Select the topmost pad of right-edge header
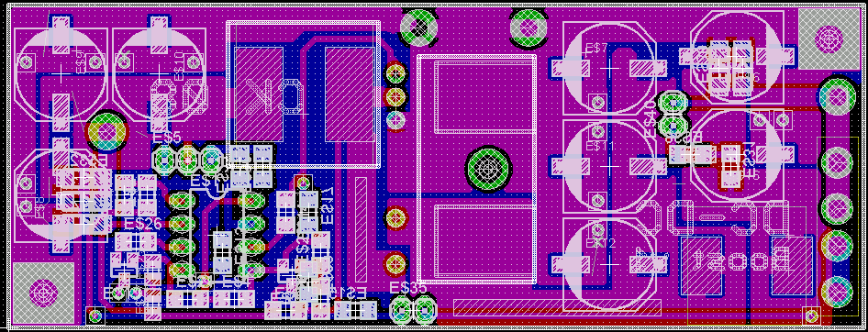This screenshot has width=868, height=332. [x=837, y=95]
